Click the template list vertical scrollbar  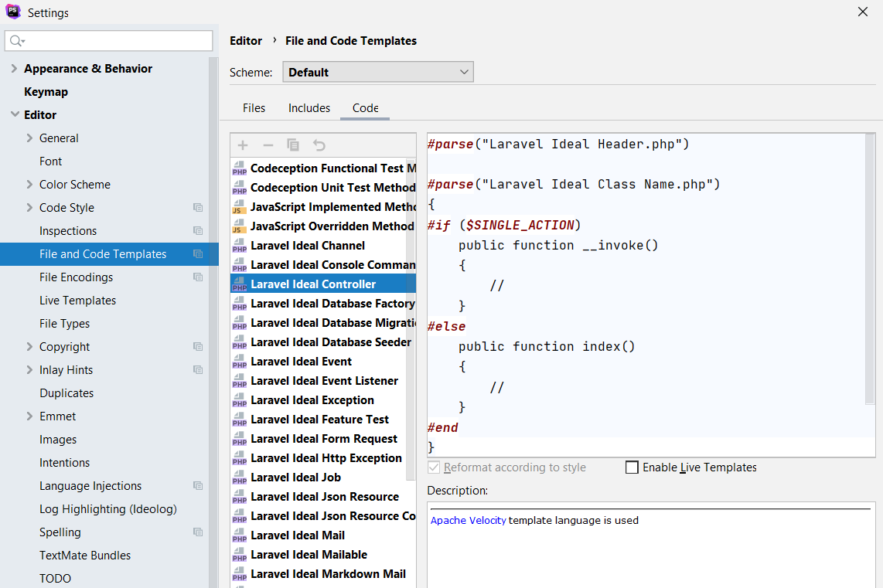tap(411, 318)
